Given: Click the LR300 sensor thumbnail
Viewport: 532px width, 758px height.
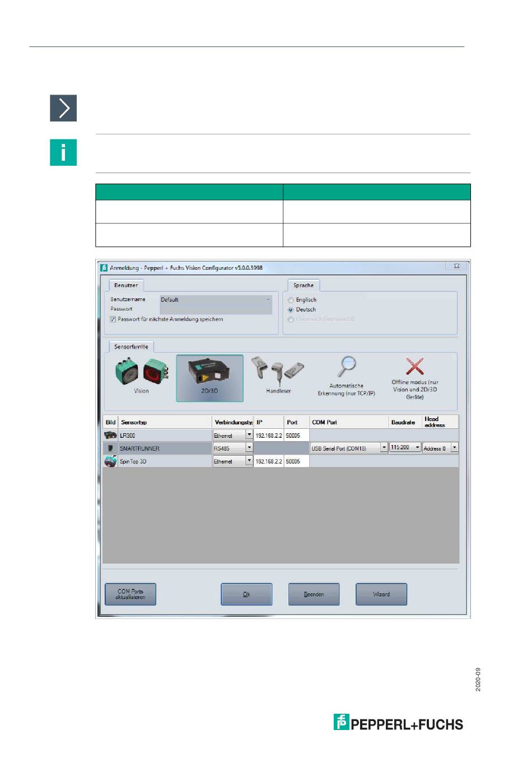Looking at the screenshot, I should (110, 435).
